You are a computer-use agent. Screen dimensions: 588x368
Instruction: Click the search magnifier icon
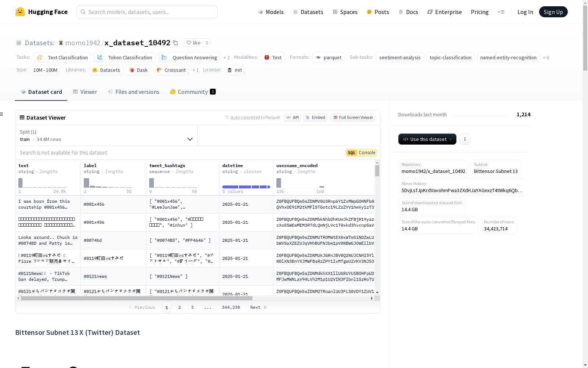click(83, 12)
